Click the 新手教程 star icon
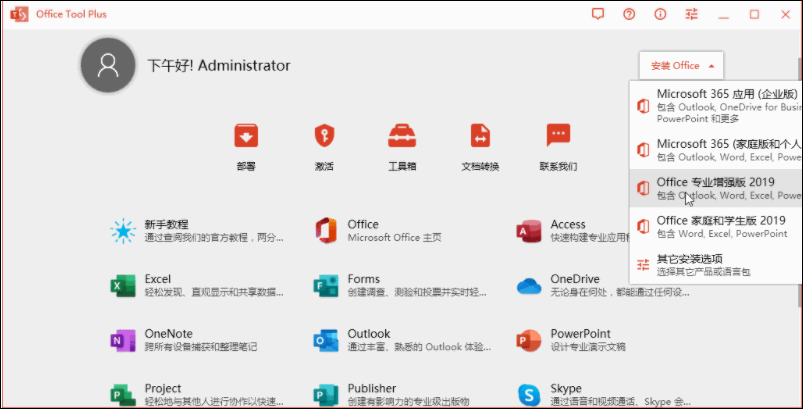The width and height of the screenshot is (803, 409). (123, 231)
